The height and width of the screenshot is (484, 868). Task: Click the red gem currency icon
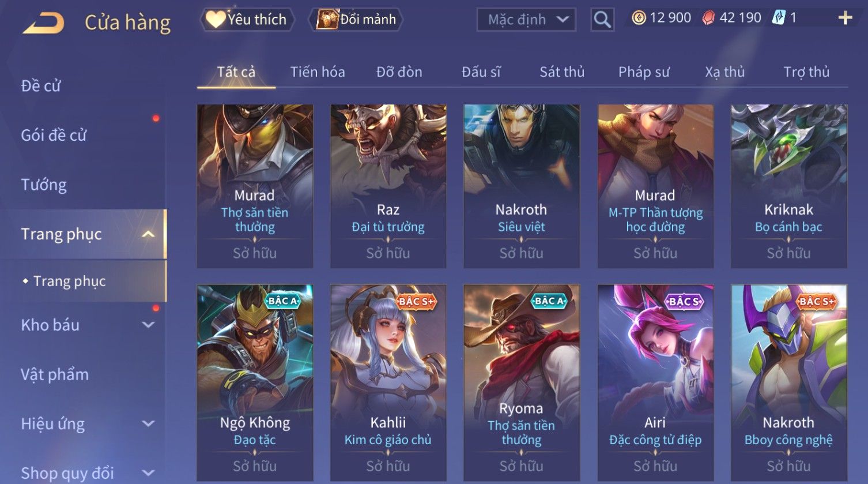tap(708, 18)
